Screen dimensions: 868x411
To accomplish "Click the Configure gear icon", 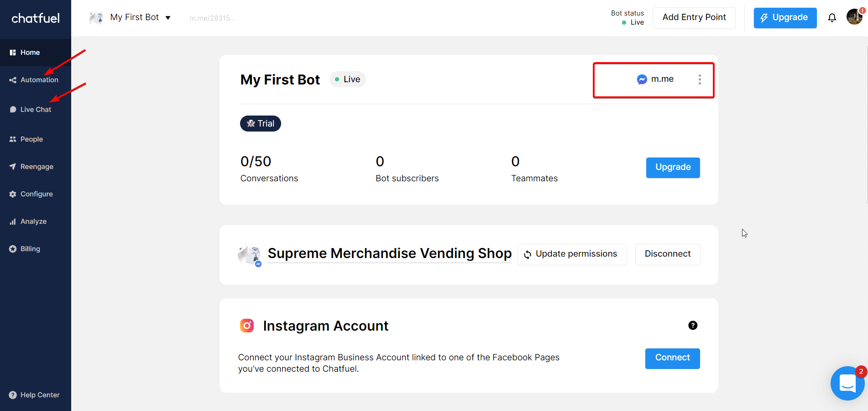I will [x=13, y=194].
